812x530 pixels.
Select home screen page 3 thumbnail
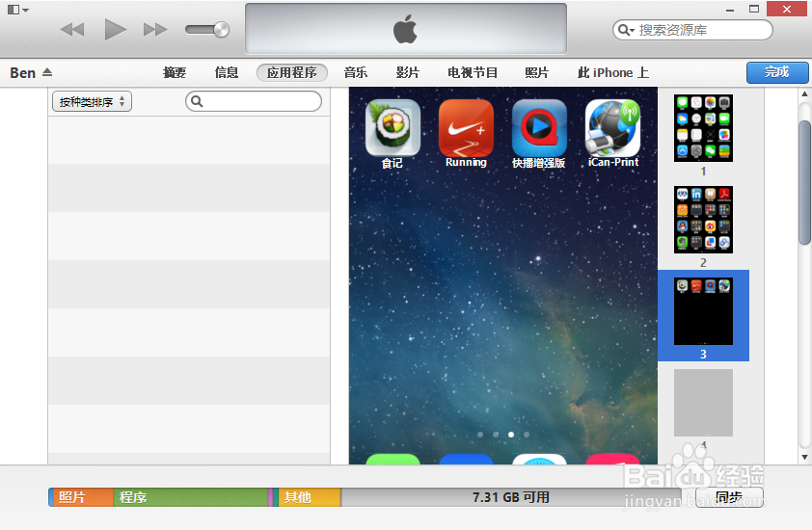pos(703,311)
